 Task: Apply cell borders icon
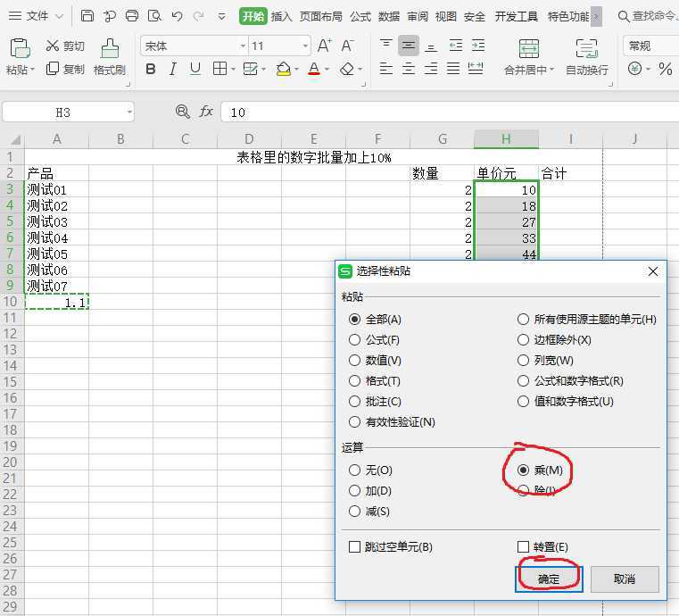220,69
